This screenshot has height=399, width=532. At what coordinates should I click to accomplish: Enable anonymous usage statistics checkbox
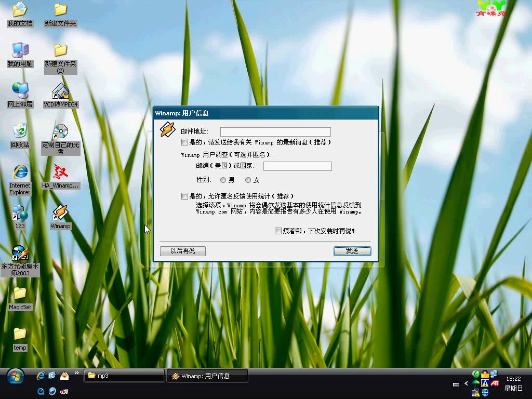coord(184,196)
